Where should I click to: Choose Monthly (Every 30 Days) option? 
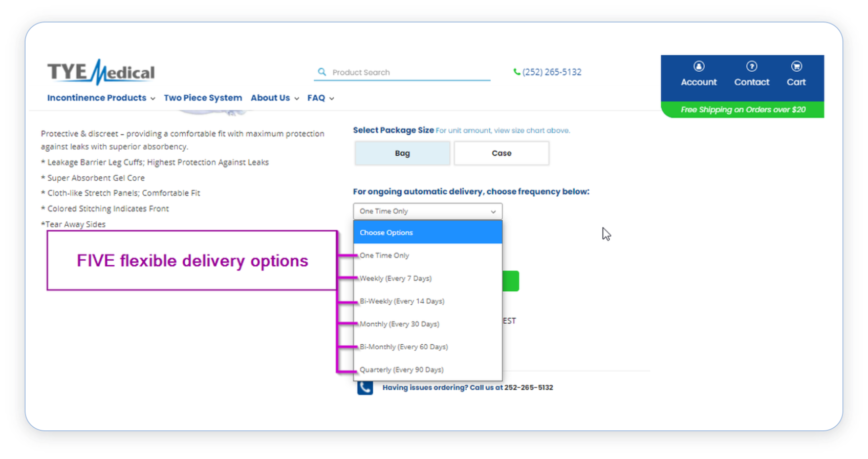(399, 324)
